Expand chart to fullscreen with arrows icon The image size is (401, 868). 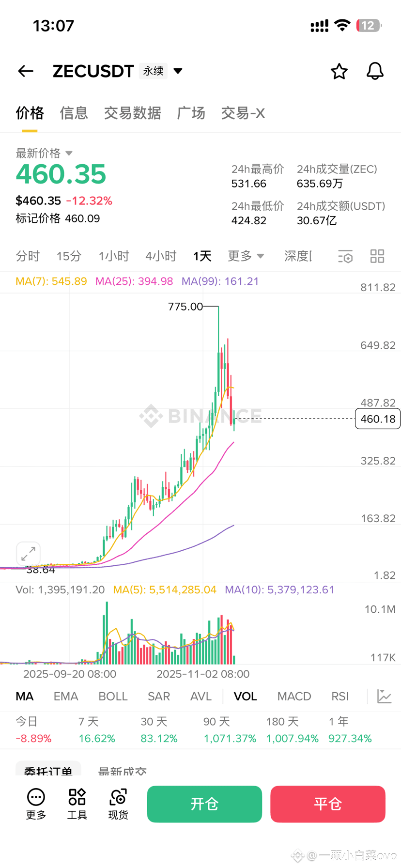point(28,553)
